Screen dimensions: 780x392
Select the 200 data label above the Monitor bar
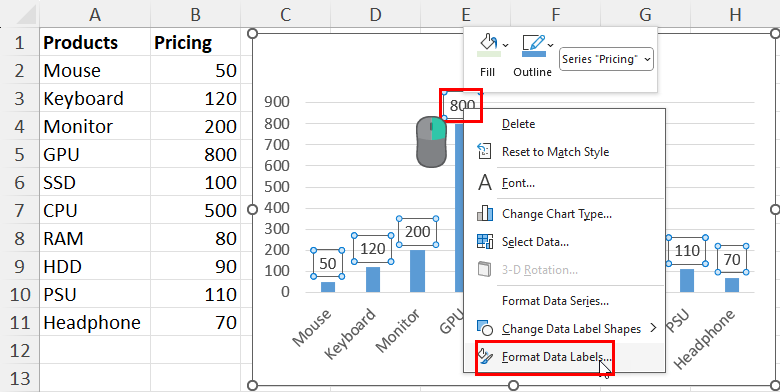click(x=417, y=231)
